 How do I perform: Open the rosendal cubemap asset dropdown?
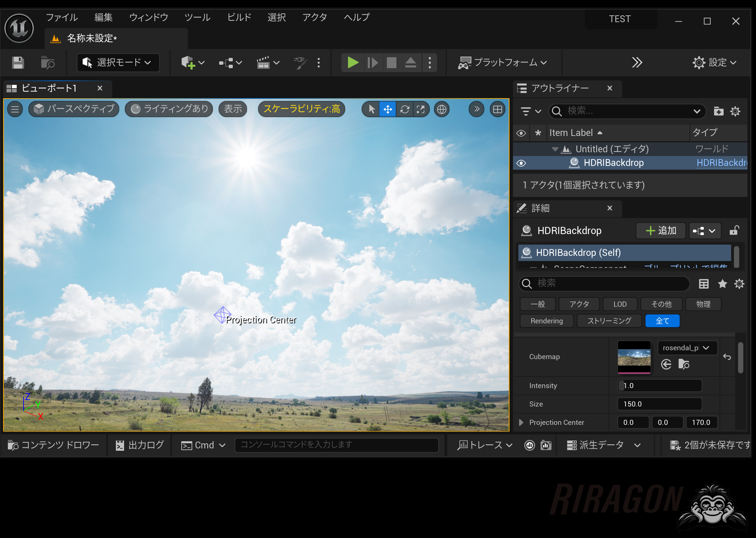pos(687,348)
